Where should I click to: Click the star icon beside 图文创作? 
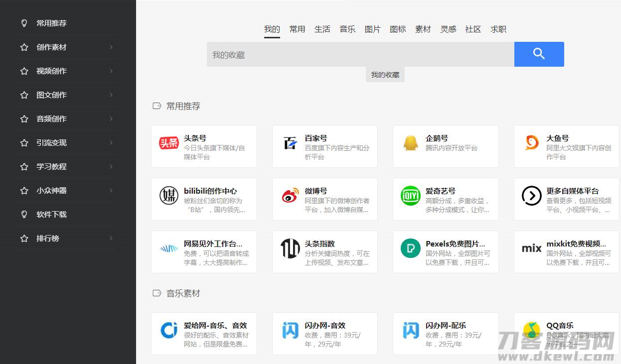point(24,95)
